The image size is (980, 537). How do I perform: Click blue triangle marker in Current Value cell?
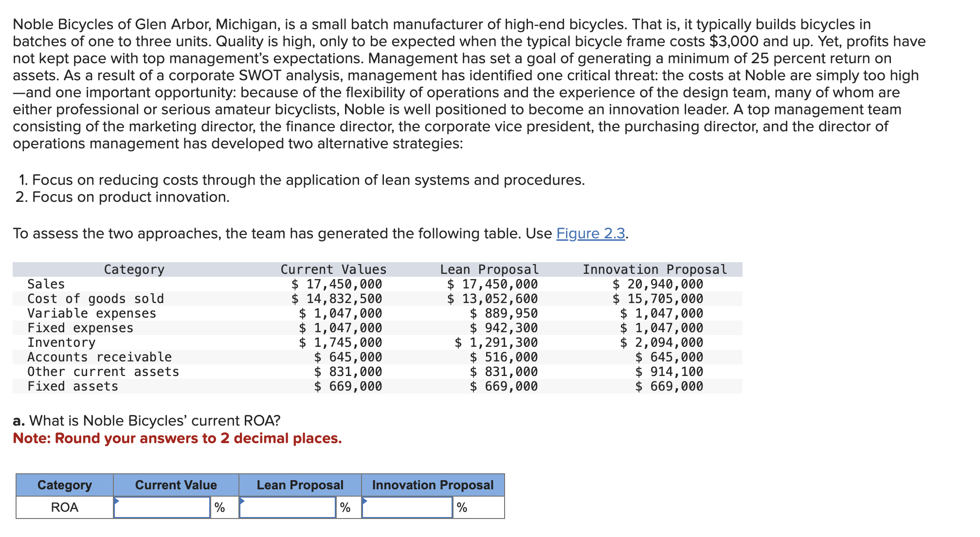pyautogui.click(x=116, y=501)
